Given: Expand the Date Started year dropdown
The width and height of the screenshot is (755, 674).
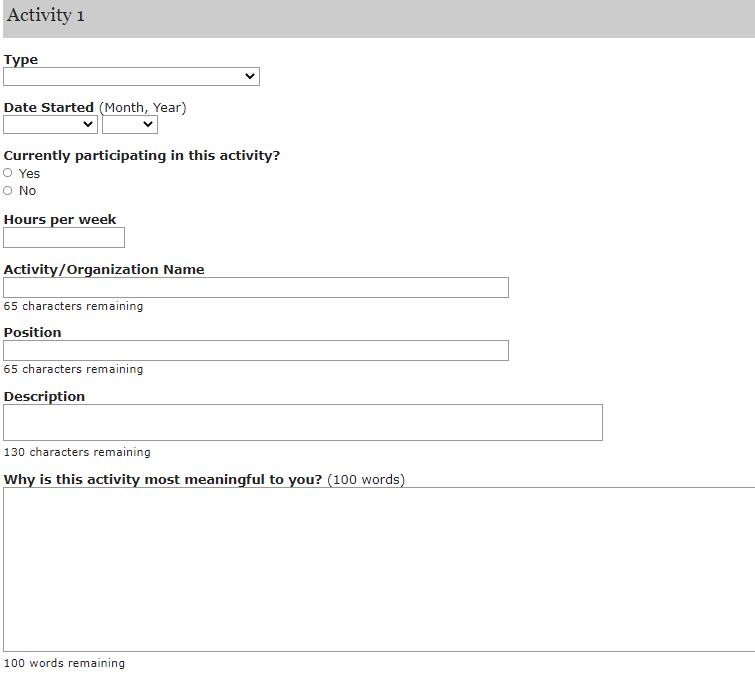Looking at the screenshot, I should point(130,125).
